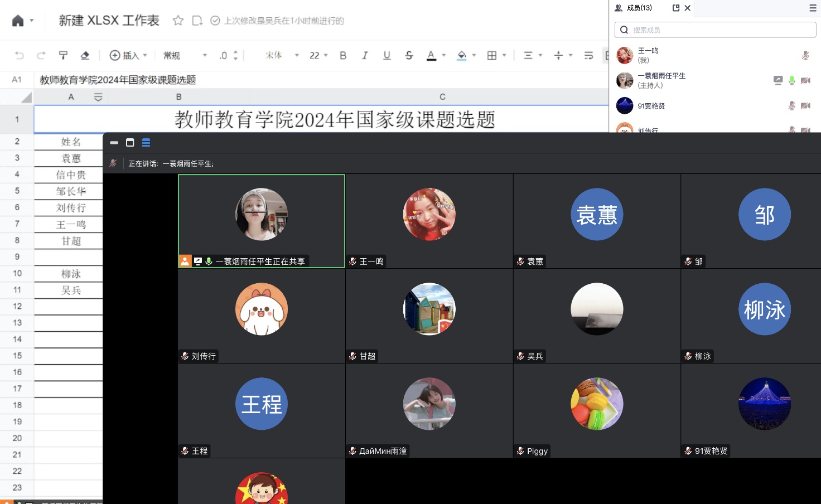Click the undo button
Image resolution: width=821 pixels, height=504 pixels.
click(x=20, y=55)
